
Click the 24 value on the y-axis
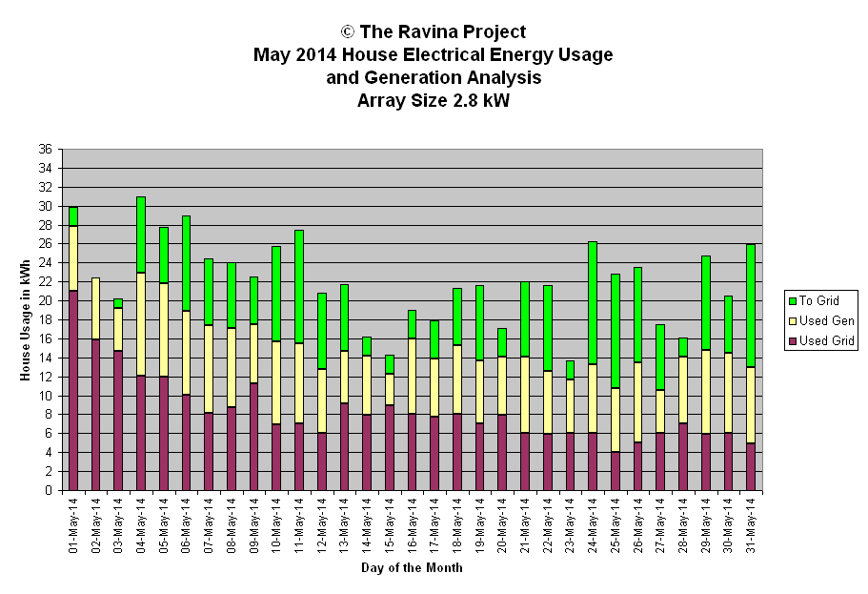point(46,263)
